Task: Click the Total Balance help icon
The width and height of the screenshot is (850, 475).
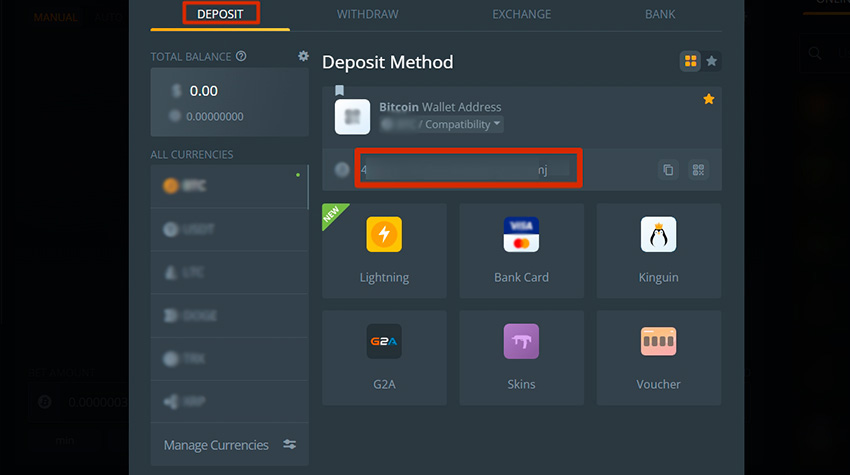Action: pyautogui.click(x=241, y=57)
